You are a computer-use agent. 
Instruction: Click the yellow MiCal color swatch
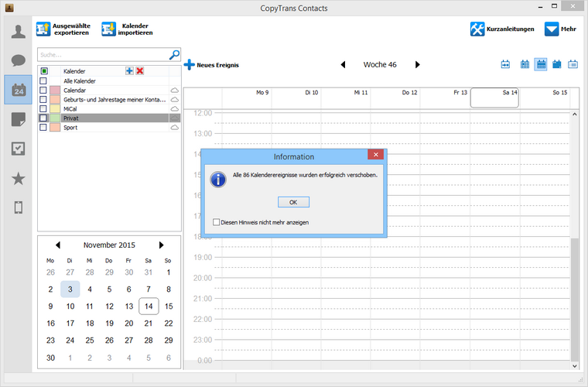[55, 109]
